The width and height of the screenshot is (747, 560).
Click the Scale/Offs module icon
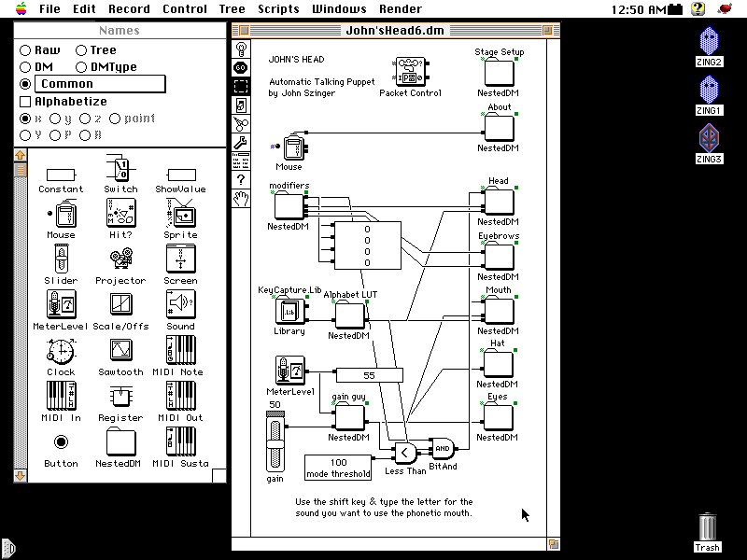121,304
